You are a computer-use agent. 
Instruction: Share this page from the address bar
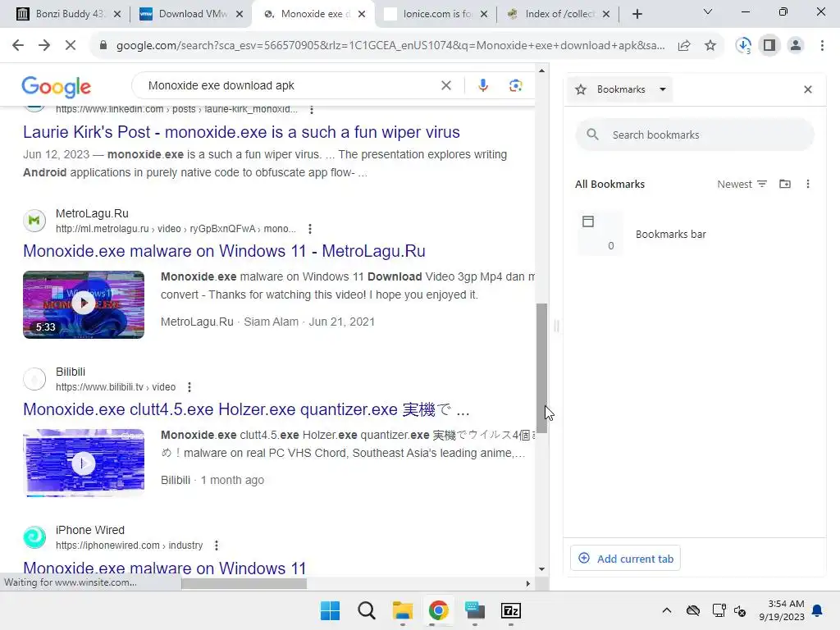coord(684,46)
